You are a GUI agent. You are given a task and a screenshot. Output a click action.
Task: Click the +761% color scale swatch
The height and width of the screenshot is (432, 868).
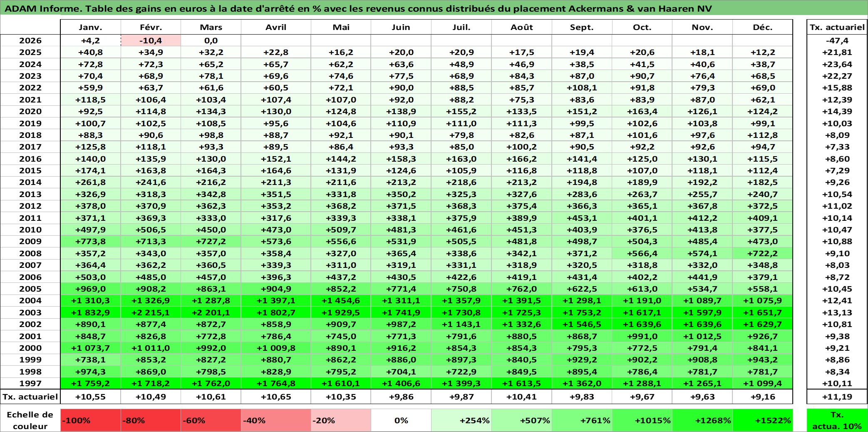[x=582, y=420]
